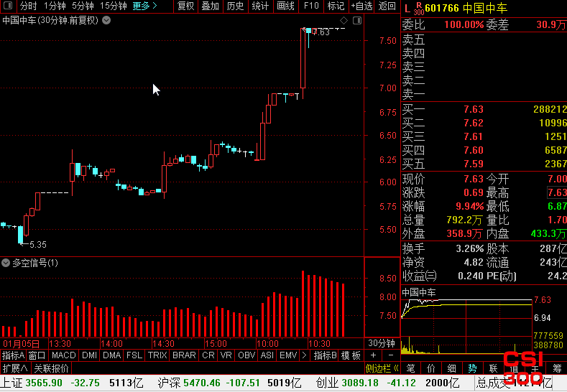Switch indicator to OBV

(246, 355)
